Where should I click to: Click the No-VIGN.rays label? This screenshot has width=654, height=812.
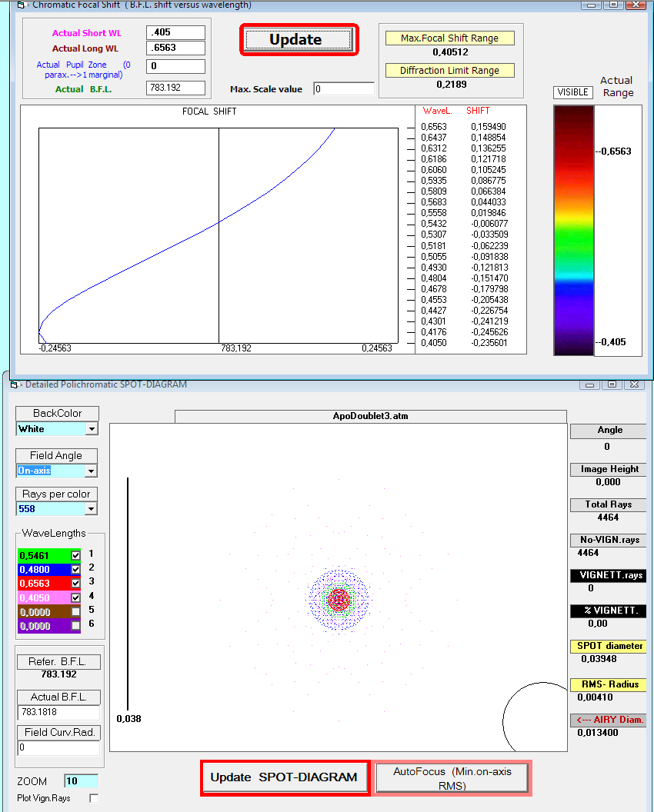tap(609, 540)
